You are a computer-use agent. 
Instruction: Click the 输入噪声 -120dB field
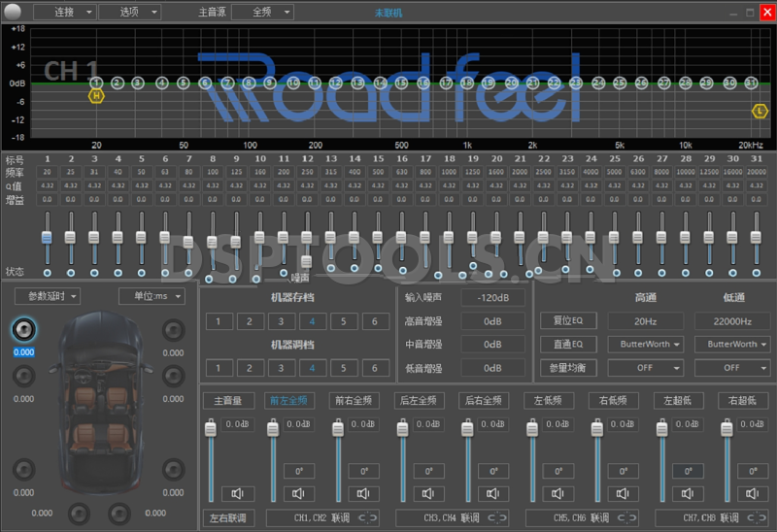pos(493,298)
